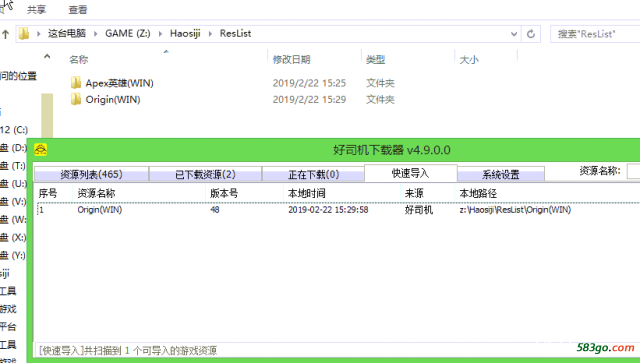Sort files by 修改日期 column
This screenshot has width=640, height=363.
point(291,60)
